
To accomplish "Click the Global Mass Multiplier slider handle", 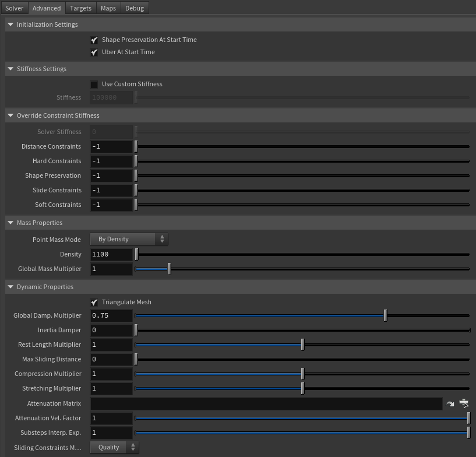I will point(169,269).
